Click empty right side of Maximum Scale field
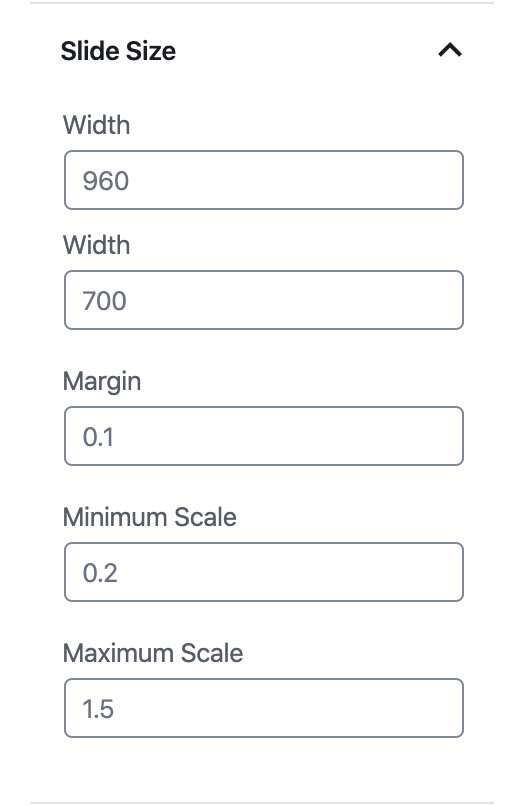The width and height of the screenshot is (512, 806). click(x=360, y=708)
